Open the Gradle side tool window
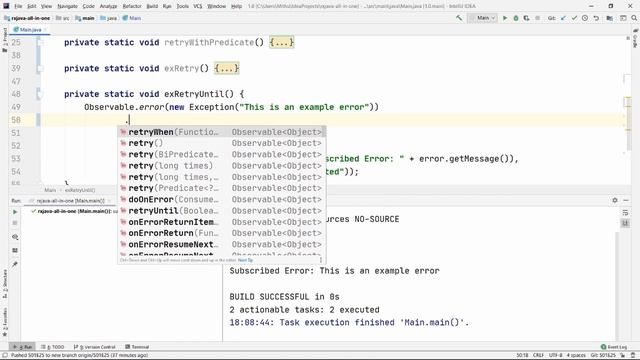Screen dimensions: 640x360 click(x=635, y=39)
